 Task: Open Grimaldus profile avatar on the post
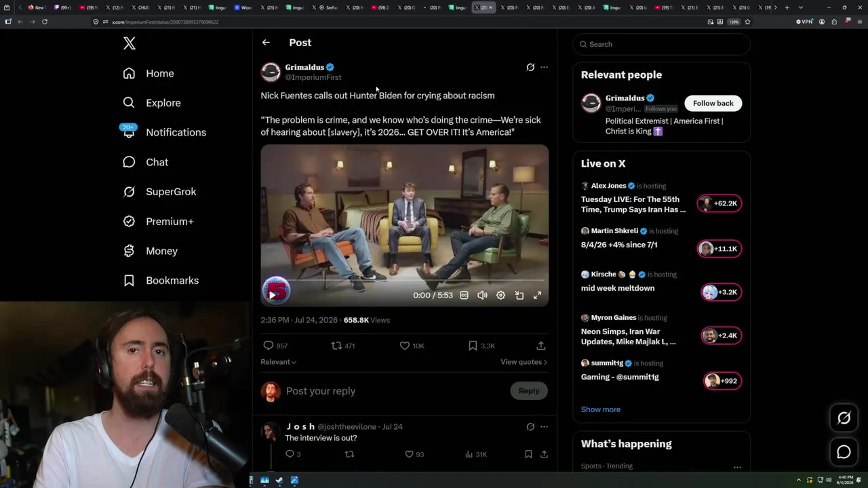coord(271,72)
